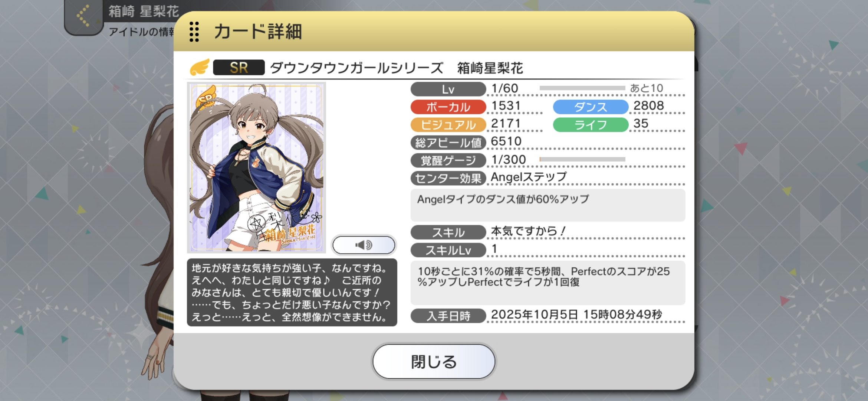Click the 閉じる button
The image size is (868, 401).
point(434,361)
